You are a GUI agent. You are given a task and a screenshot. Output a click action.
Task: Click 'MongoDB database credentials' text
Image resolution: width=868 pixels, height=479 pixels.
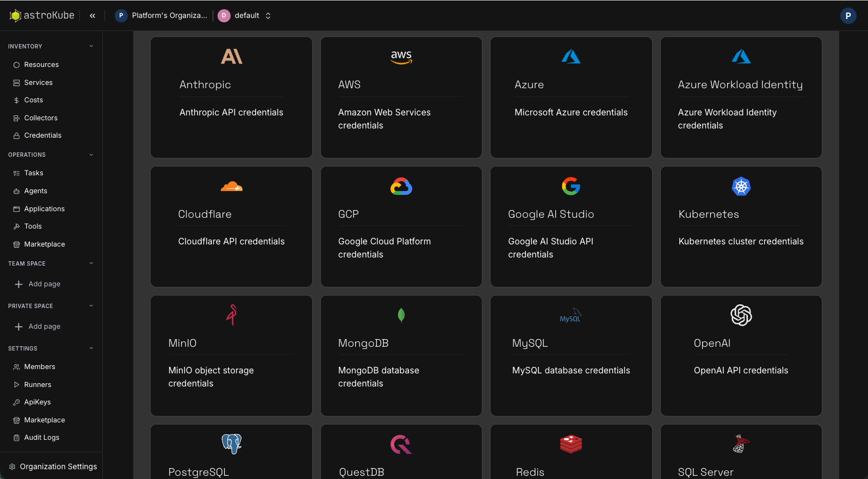[379, 377]
